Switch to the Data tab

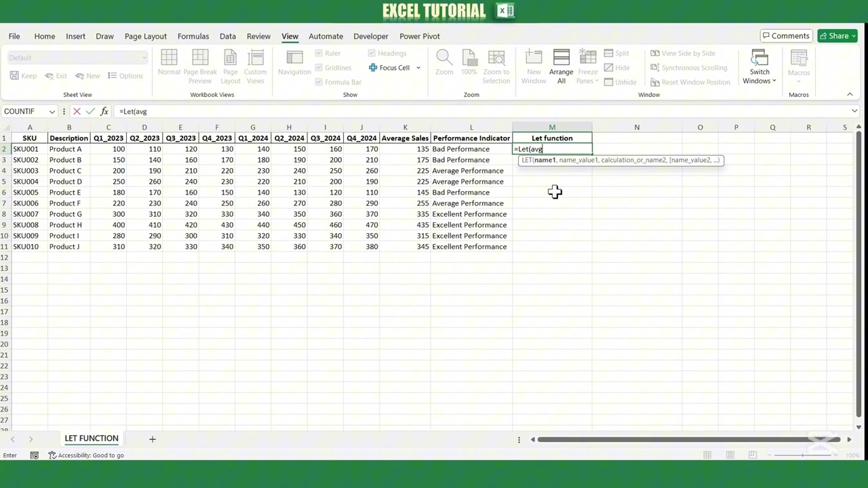point(228,36)
